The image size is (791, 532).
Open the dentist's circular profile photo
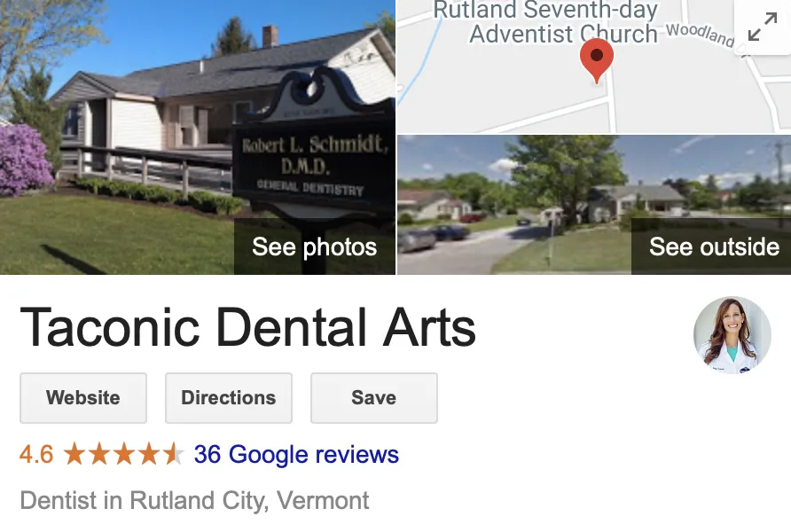coord(732,335)
